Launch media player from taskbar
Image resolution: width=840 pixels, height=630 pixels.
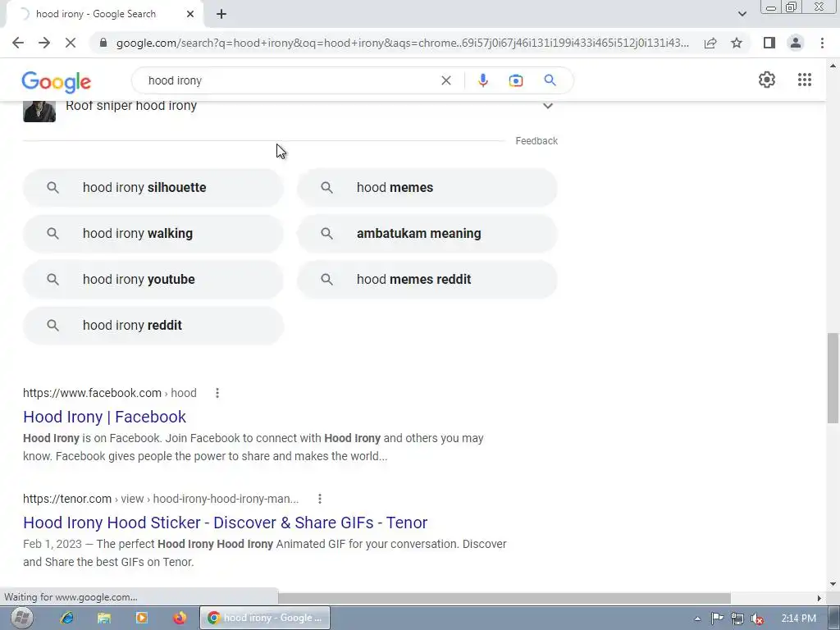tap(141, 618)
